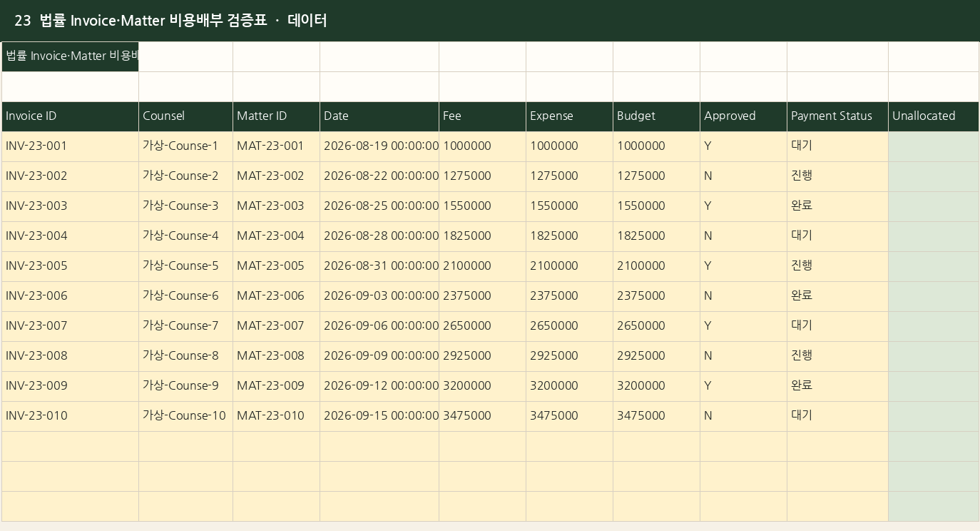Click Approved cell in INV-23-006 row
The width and height of the screenshot is (980, 531).
(743, 296)
